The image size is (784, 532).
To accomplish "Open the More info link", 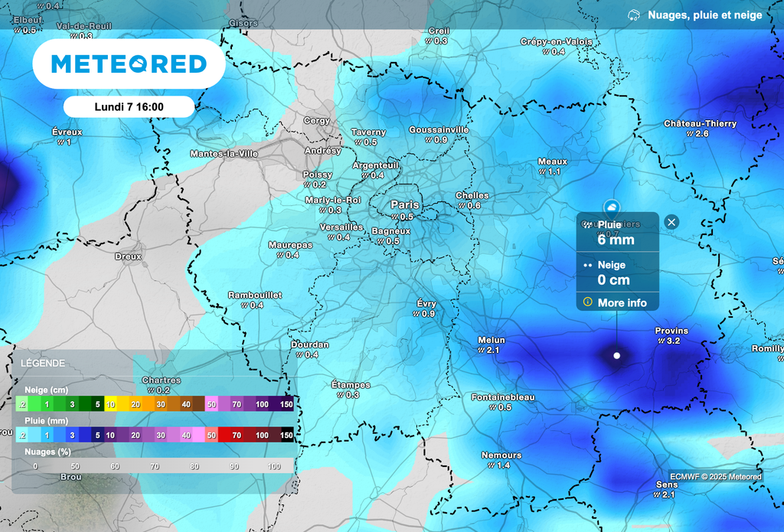I will [x=622, y=302].
